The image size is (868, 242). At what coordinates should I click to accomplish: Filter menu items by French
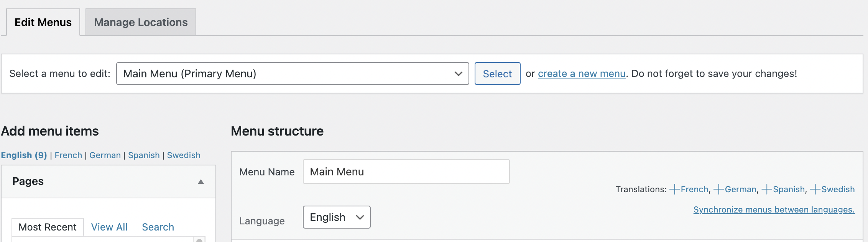click(68, 155)
